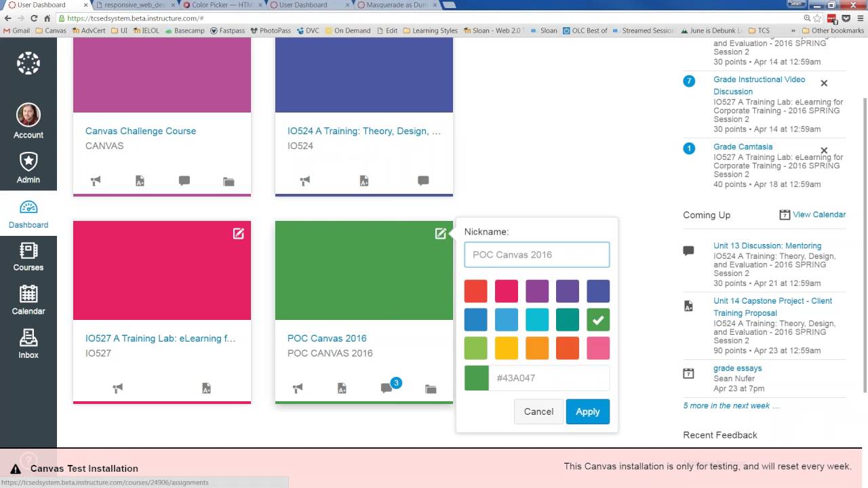The height and width of the screenshot is (488, 868).
Task: Open the Account menu in the sidebar
Action: click(28, 121)
